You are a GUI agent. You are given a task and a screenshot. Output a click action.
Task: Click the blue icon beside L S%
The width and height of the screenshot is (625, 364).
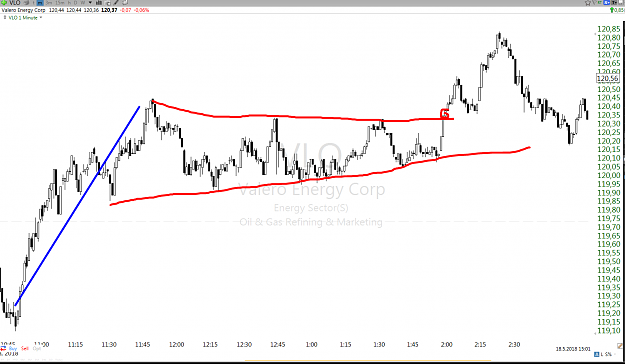tap(596, 354)
